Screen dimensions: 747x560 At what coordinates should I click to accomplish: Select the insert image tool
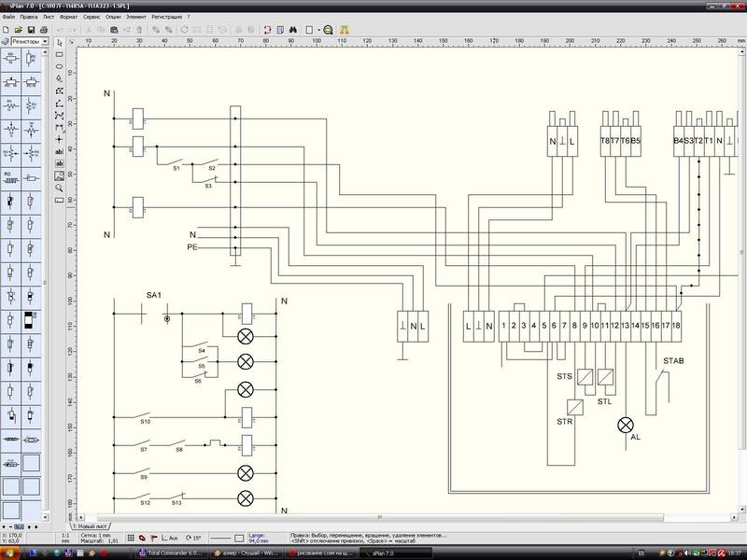(x=60, y=175)
